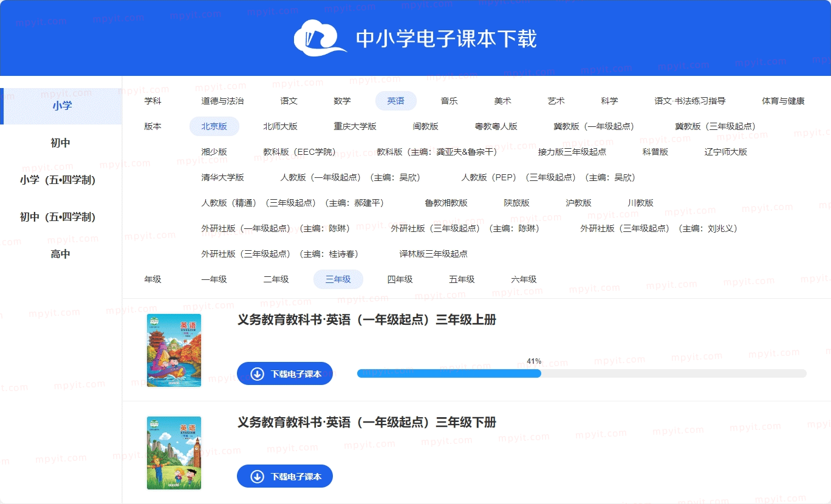Switch to the 初中 sidebar tab
Viewport: 831px width, 504px height.
pos(61,143)
